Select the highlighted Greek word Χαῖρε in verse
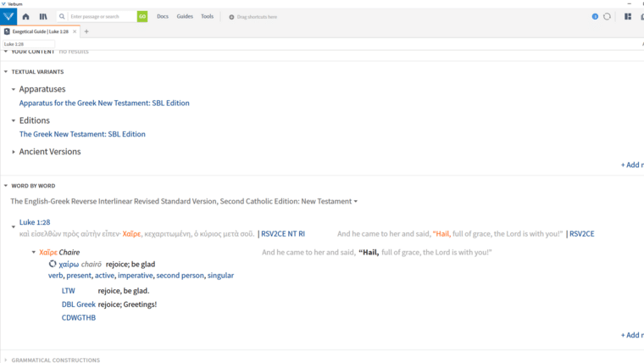 tap(131, 234)
